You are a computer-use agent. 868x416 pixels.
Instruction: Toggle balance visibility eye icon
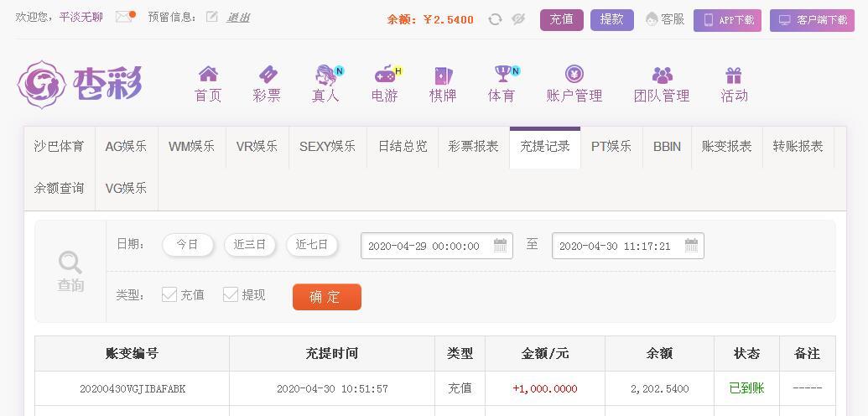518,19
